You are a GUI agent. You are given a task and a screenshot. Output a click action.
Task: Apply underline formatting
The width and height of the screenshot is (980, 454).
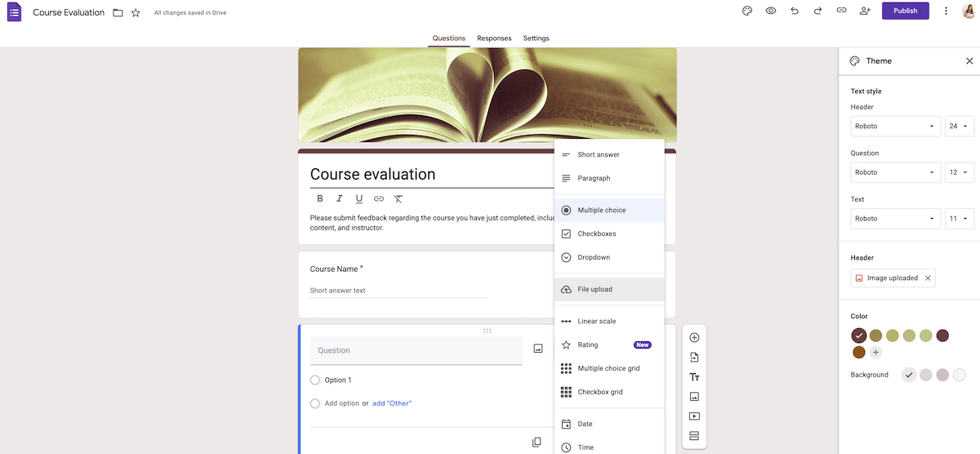[359, 198]
